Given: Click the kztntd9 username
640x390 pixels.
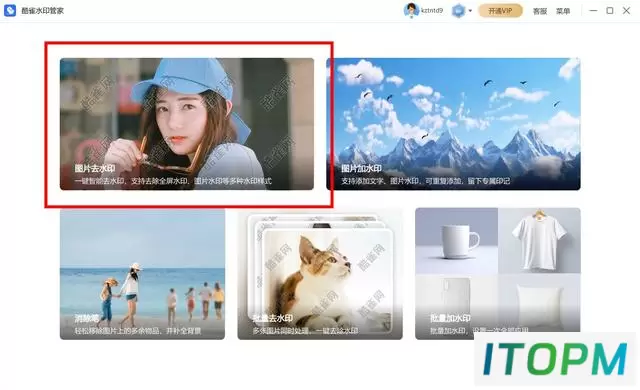Looking at the screenshot, I should point(432,11).
